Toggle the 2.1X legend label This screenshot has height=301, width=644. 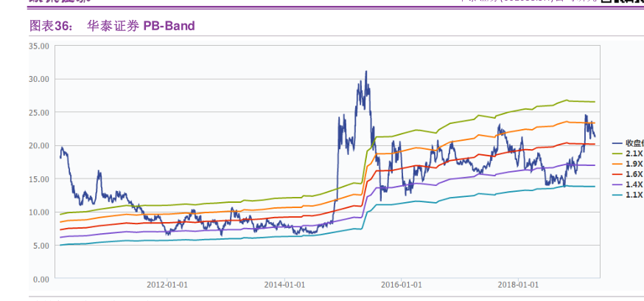coord(634,153)
